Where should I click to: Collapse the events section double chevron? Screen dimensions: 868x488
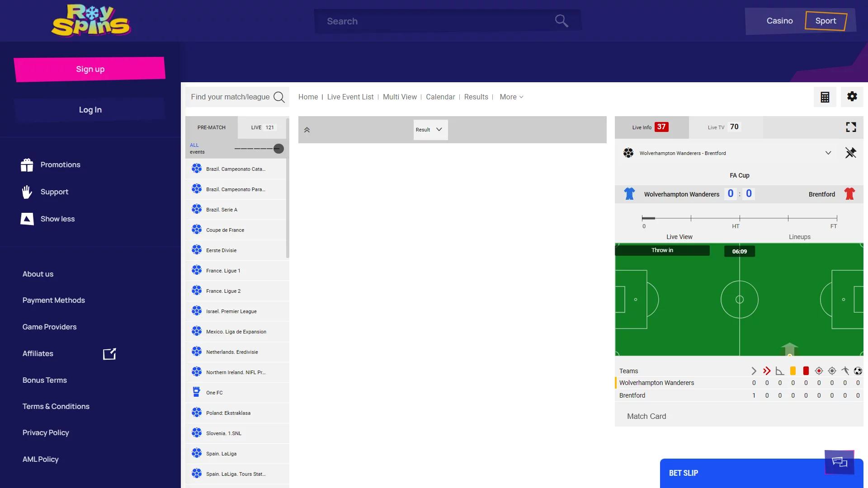tap(307, 130)
